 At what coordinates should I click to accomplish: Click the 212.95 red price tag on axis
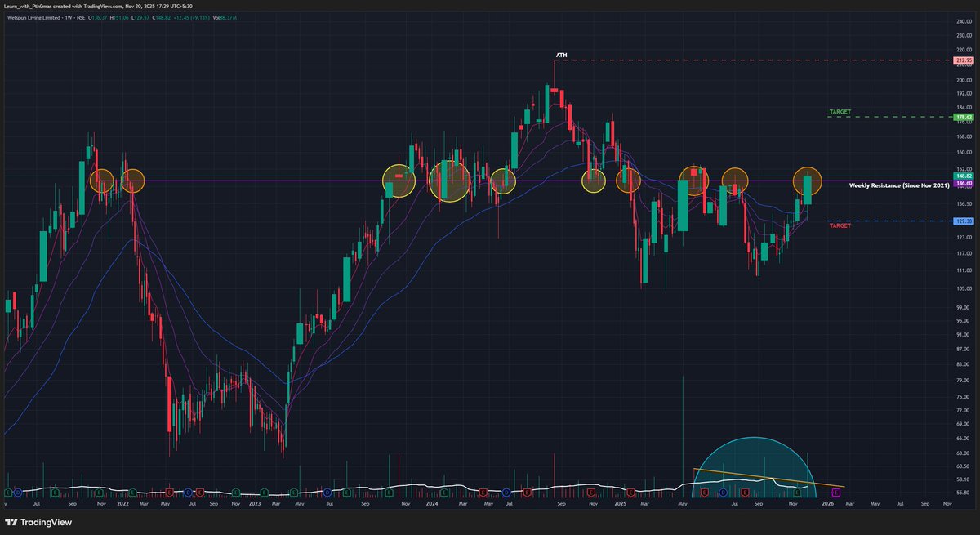click(x=962, y=60)
